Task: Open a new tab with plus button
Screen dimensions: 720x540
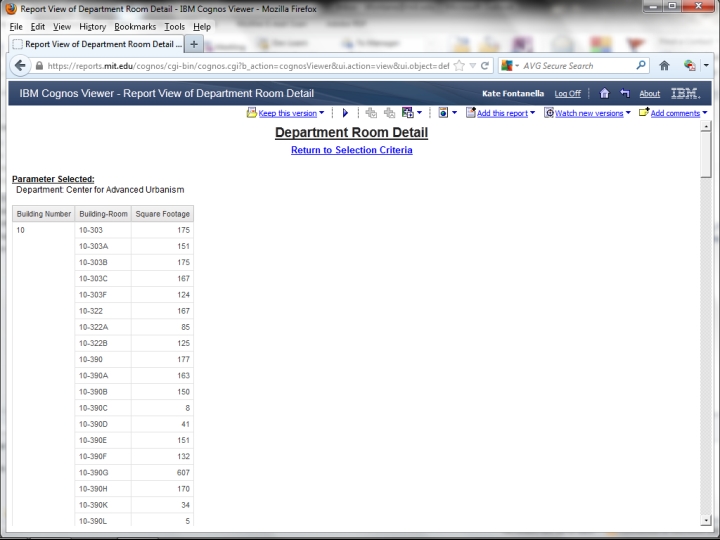Action: pyautogui.click(x=193, y=44)
